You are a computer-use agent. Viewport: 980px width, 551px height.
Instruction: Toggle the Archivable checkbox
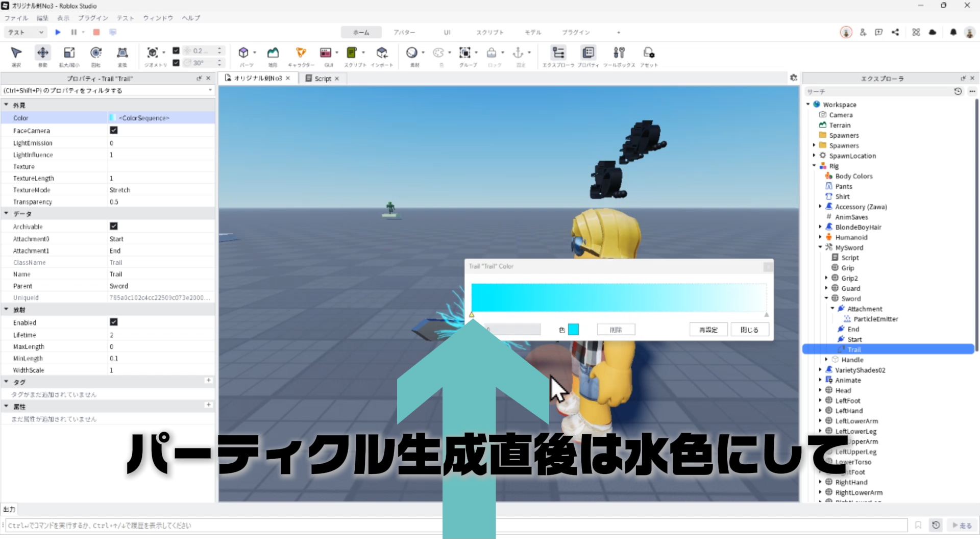coord(114,226)
